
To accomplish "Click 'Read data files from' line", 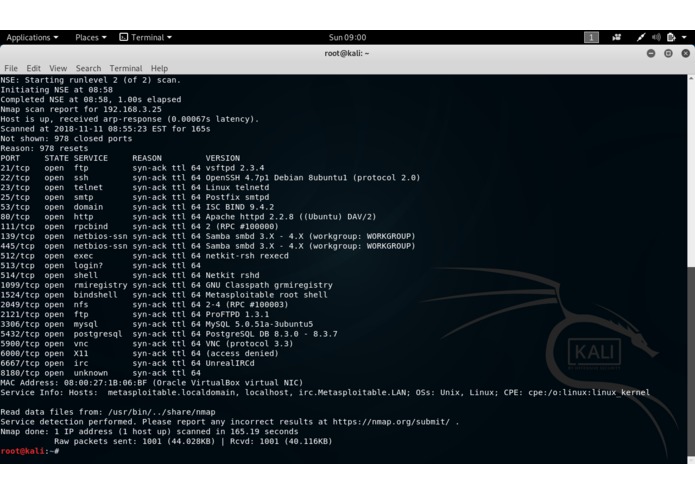I will [108, 412].
